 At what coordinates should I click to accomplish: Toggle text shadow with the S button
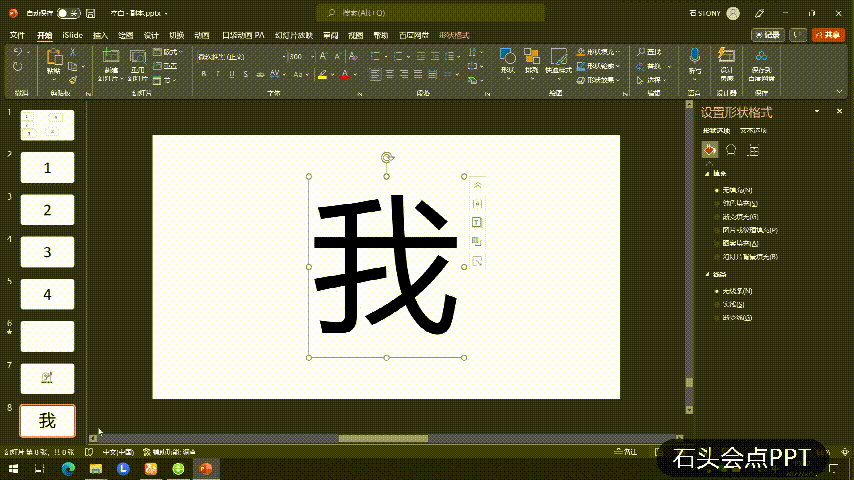pyautogui.click(x=246, y=74)
